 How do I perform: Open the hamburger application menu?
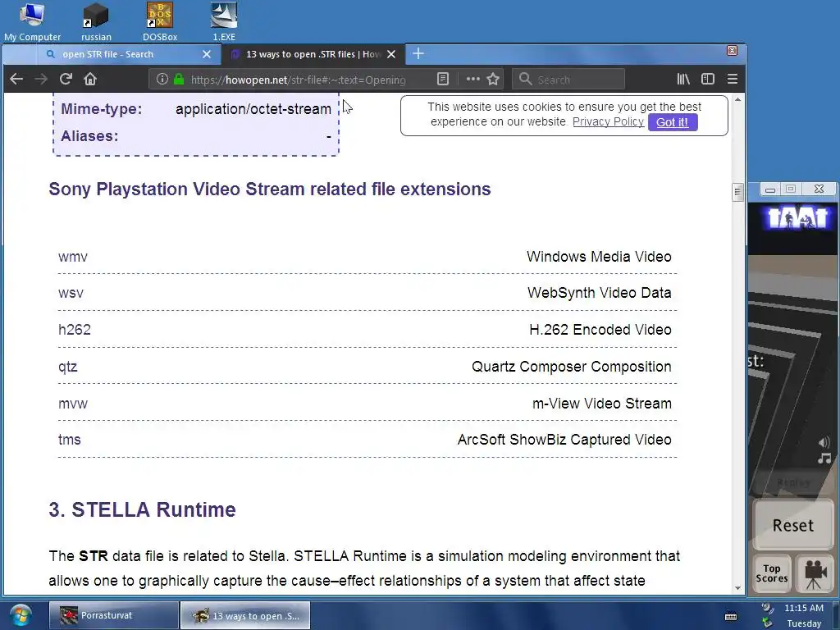[733, 80]
